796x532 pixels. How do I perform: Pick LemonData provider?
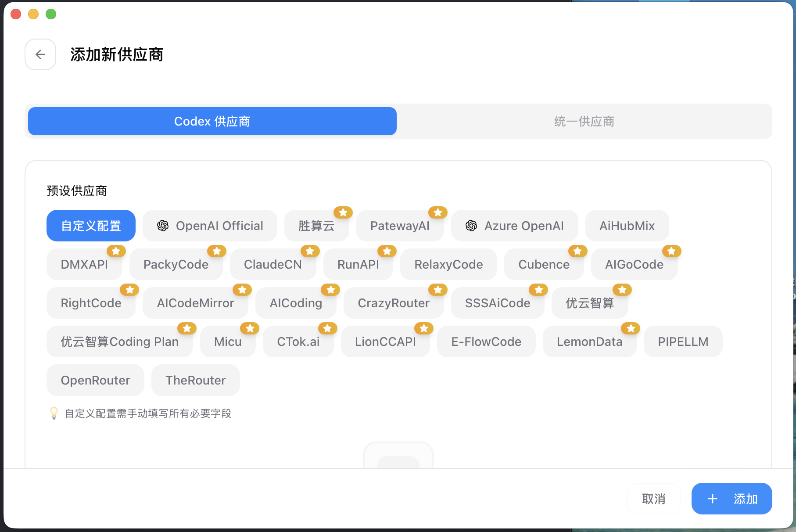589,341
